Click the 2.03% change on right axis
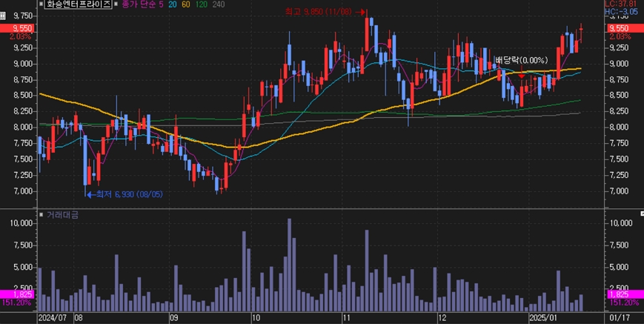 click(x=620, y=36)
